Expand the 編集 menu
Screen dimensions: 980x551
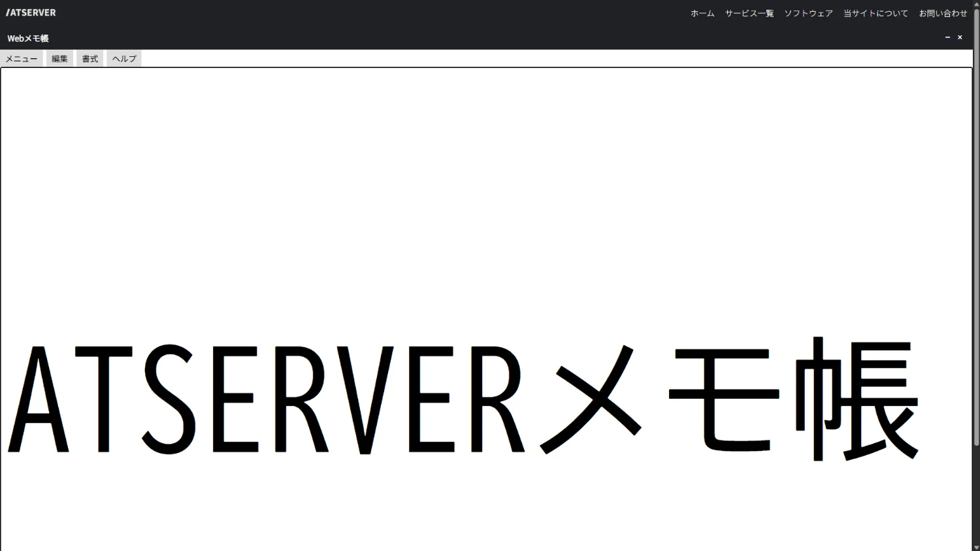click(x=59, y=59)
